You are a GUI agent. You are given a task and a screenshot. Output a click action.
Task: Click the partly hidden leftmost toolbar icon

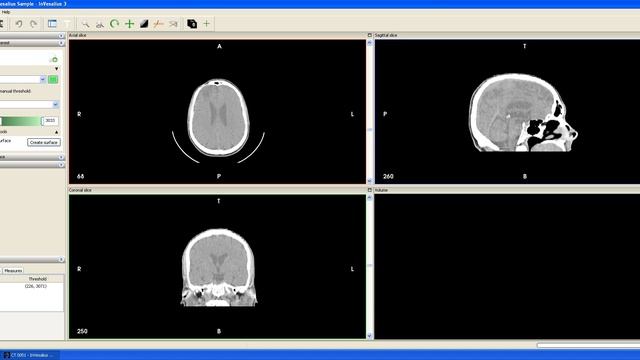tap(2, 24)
